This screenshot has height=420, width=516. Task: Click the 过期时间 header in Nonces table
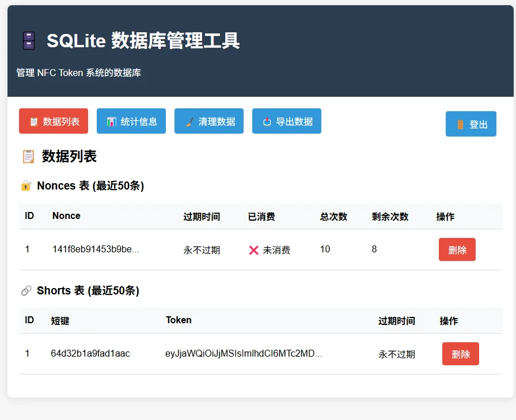[x=202, y=217]
